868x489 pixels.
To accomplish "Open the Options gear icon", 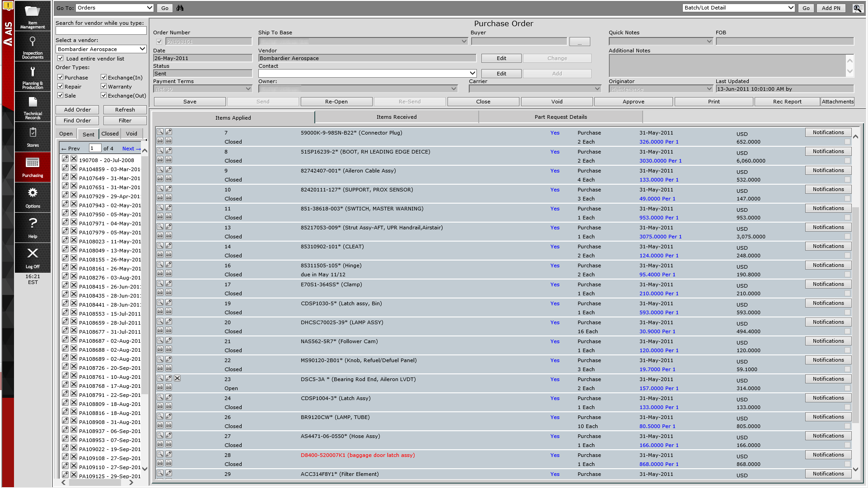I will point(33,198).
